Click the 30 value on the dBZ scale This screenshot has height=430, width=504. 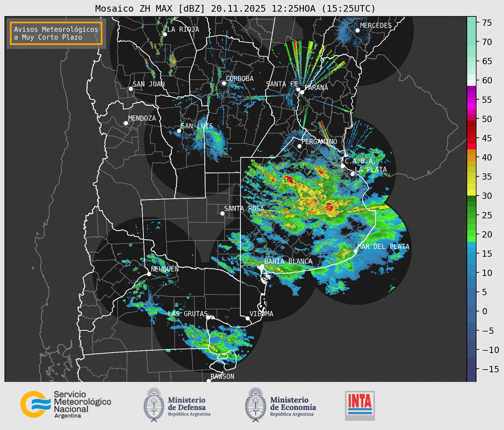486,196
